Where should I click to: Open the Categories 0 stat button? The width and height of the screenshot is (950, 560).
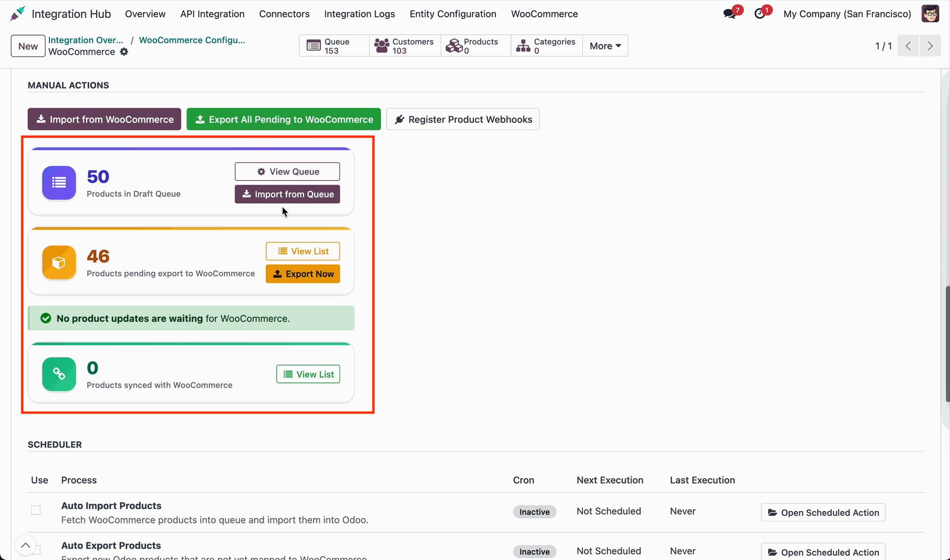[546, 46]
